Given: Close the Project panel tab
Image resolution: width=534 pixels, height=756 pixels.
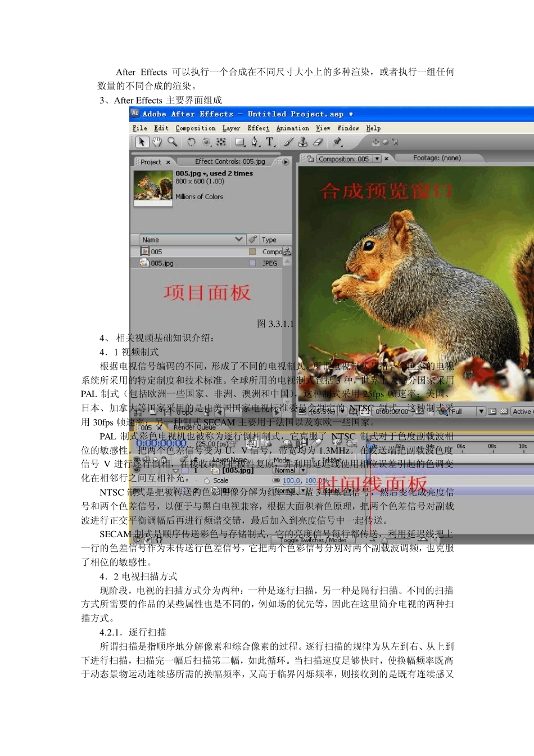Looking at the screenshot, I should pos(168,162).
